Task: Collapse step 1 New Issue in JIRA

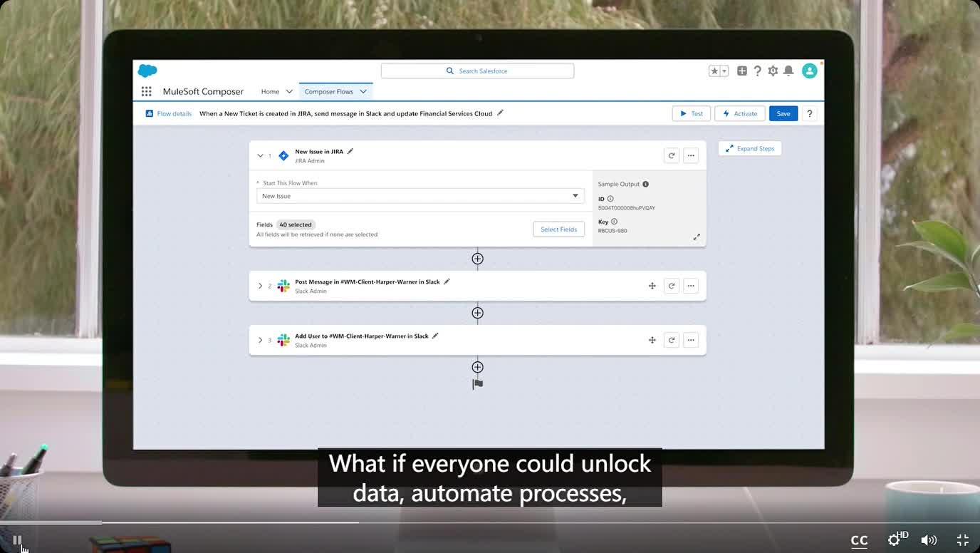Action: pos(260,155)
